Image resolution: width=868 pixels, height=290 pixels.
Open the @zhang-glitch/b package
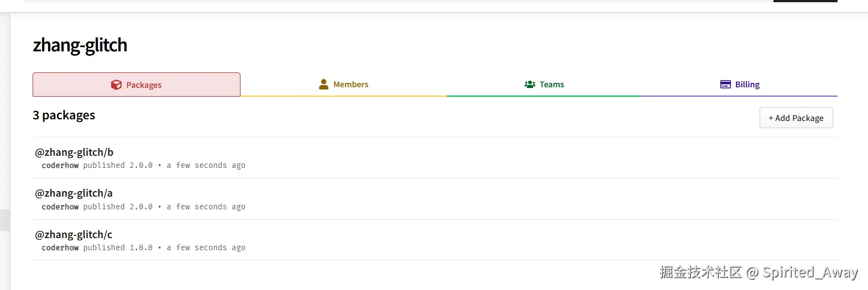pos(74,152)
